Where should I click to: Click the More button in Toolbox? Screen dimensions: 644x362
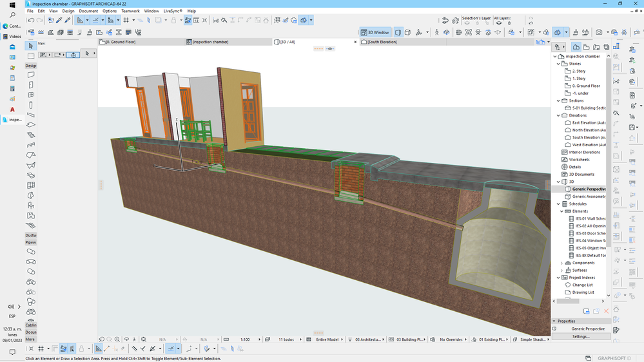coord(30,339)
